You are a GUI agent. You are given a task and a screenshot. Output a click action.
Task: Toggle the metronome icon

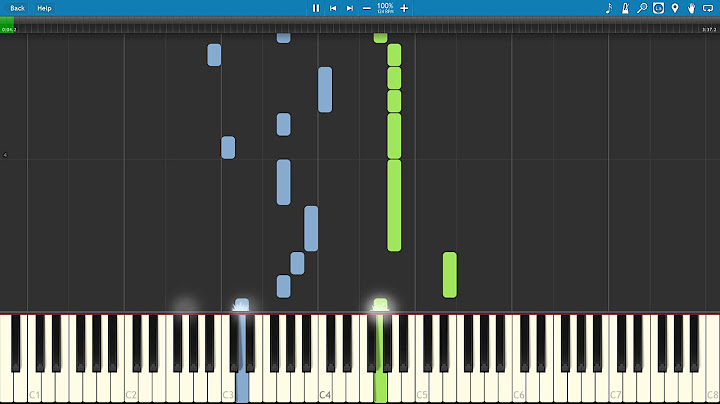[x=625, y=8]
